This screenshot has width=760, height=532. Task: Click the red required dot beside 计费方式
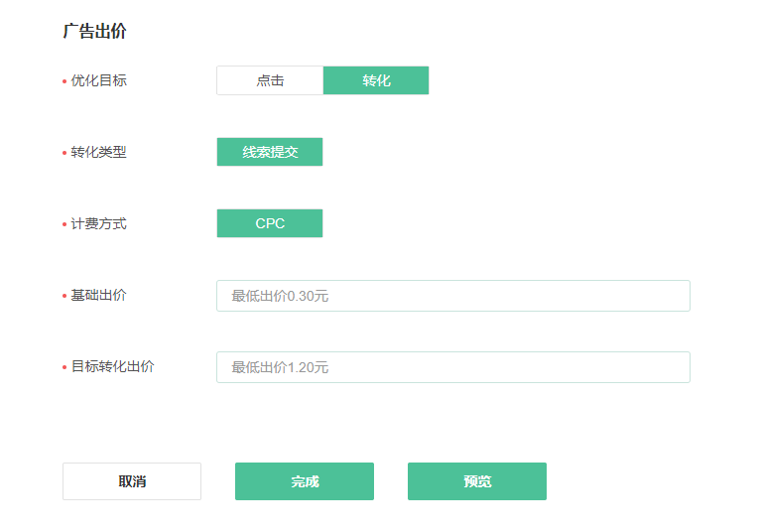pos(64,224)
